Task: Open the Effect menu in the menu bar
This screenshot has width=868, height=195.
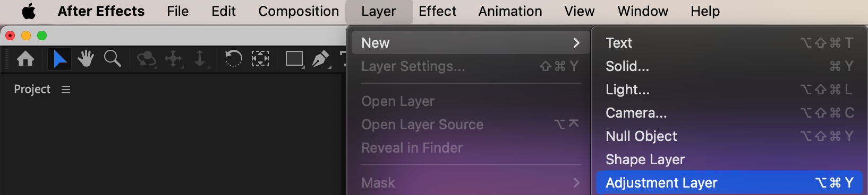Action: pyautogui.click(x=437, y=11)
